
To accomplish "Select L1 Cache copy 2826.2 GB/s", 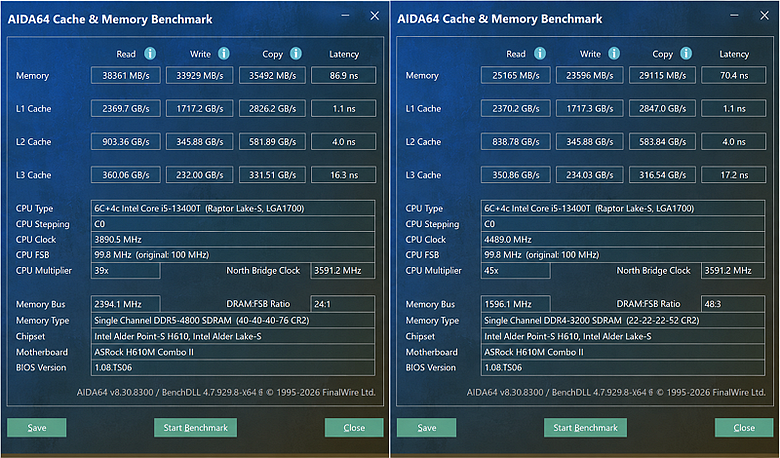I will [273, 108].
